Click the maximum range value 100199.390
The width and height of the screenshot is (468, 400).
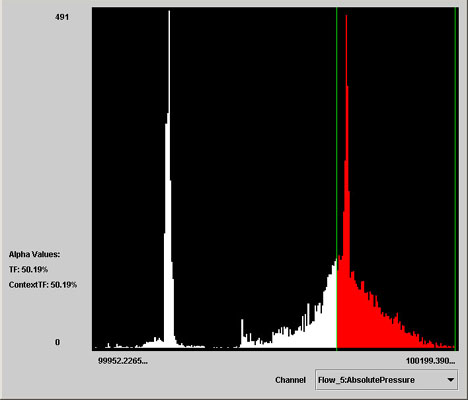[430, 361]
